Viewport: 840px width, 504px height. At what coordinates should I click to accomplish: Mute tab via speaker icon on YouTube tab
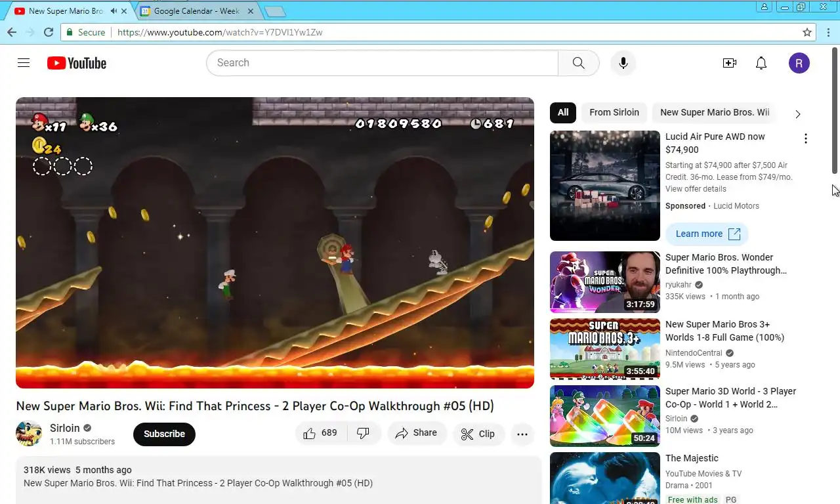click(114, 11)
